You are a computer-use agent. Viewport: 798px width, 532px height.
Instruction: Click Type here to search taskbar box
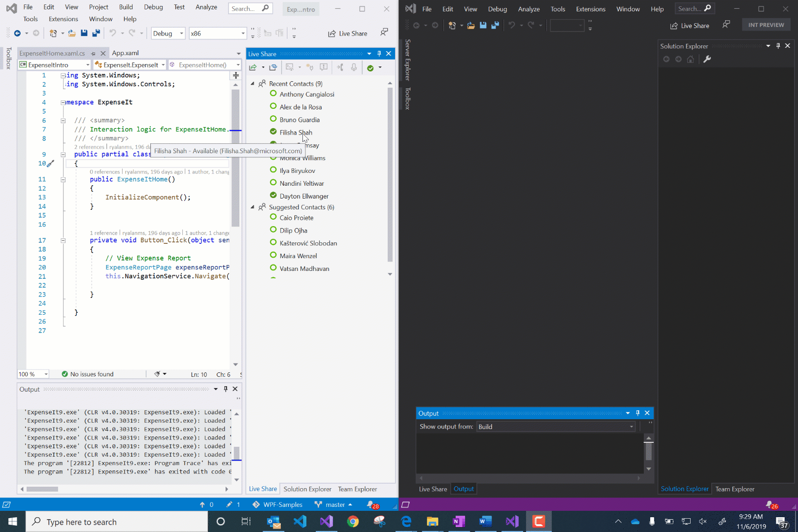(117, 522)
